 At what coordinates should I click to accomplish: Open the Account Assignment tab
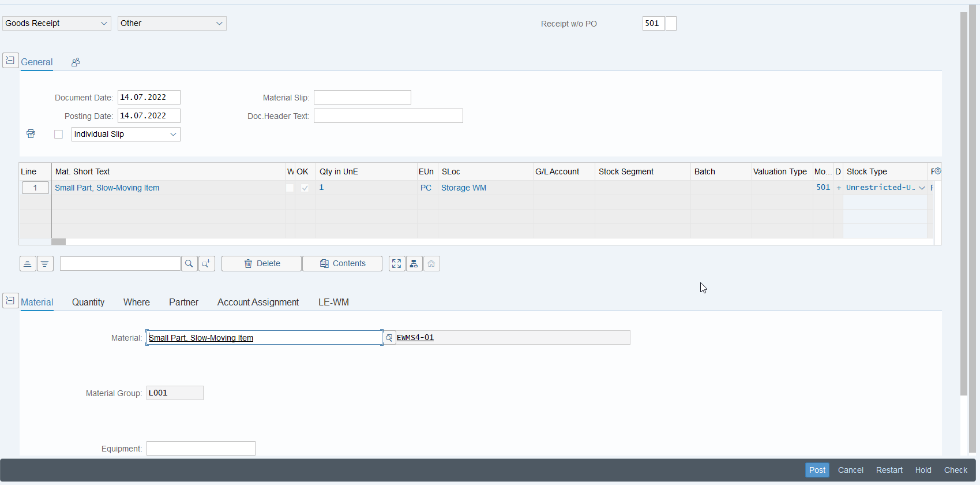tap(258, 303)
